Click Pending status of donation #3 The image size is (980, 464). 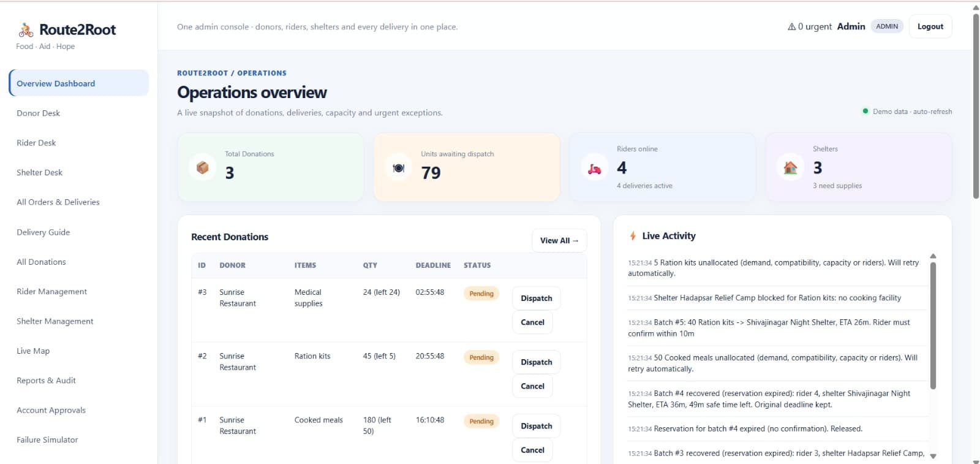481,294
